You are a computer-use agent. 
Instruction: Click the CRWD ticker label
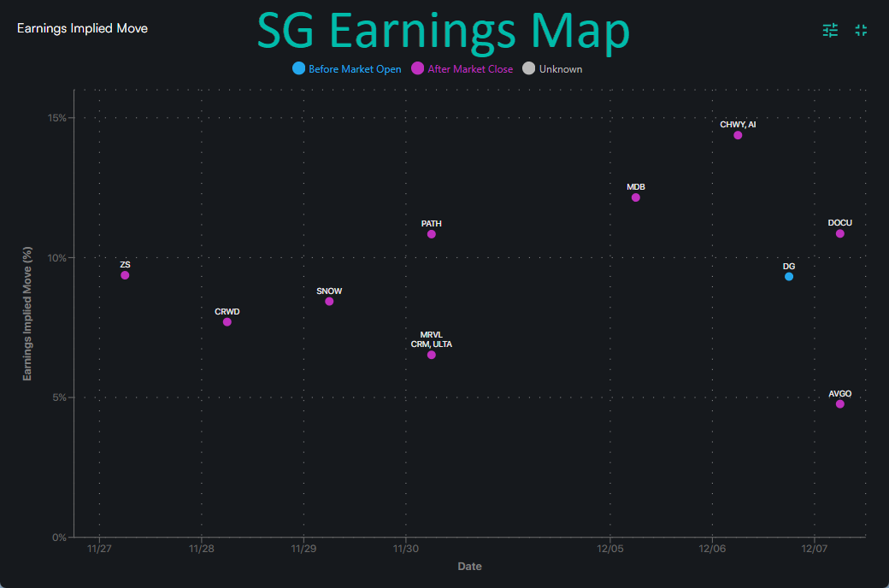pyautogui.click(x=227, y=312)
